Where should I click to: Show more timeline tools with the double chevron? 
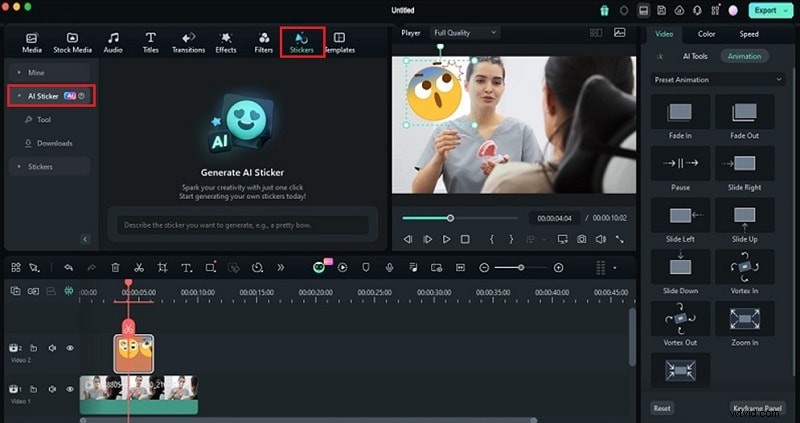point(281,267)
